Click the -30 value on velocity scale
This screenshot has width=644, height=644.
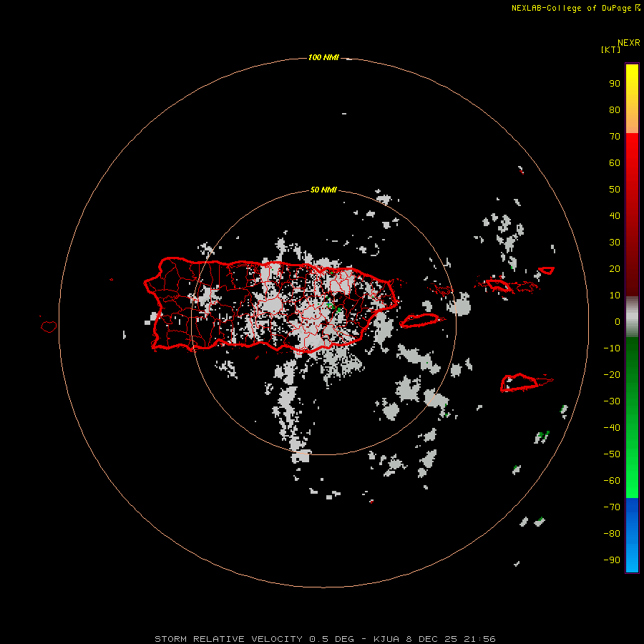tap(612, 401)
